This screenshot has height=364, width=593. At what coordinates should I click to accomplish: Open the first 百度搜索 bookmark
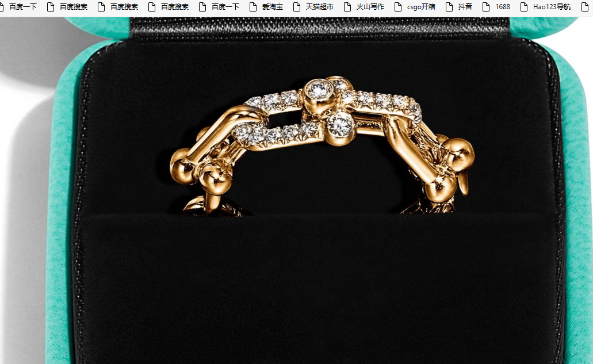[73, 7]
